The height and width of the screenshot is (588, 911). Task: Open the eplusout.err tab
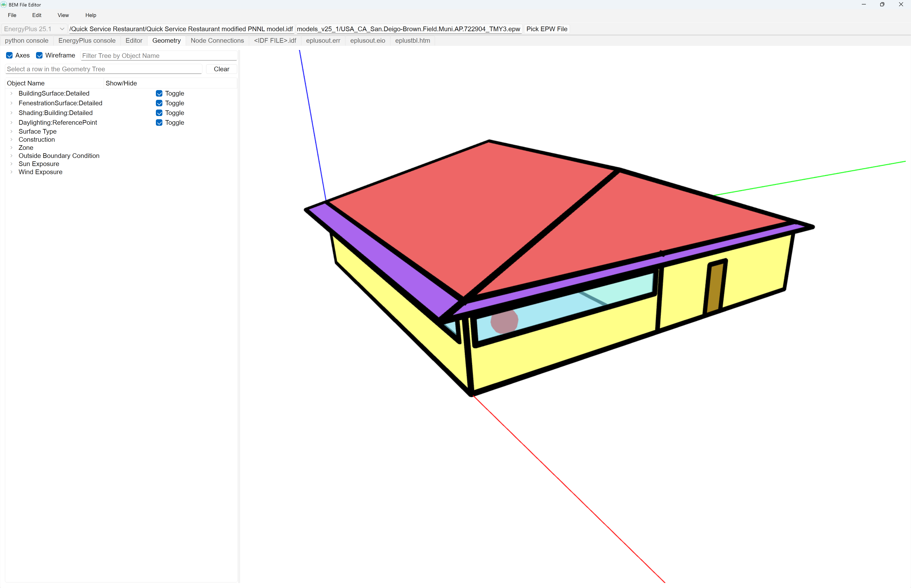[323, 40]
